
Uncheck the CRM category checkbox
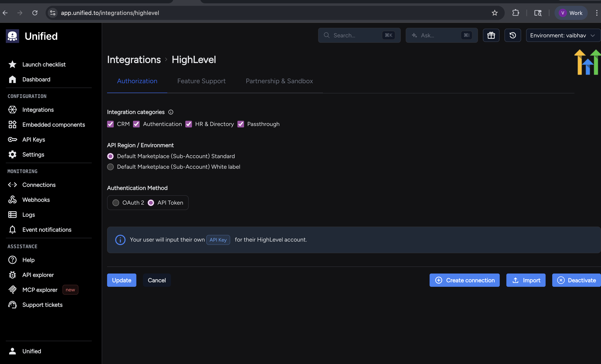[110, 124]
